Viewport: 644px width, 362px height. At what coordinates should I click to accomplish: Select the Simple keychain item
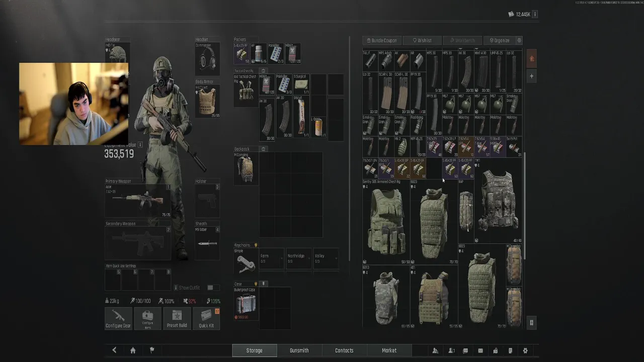246,261
